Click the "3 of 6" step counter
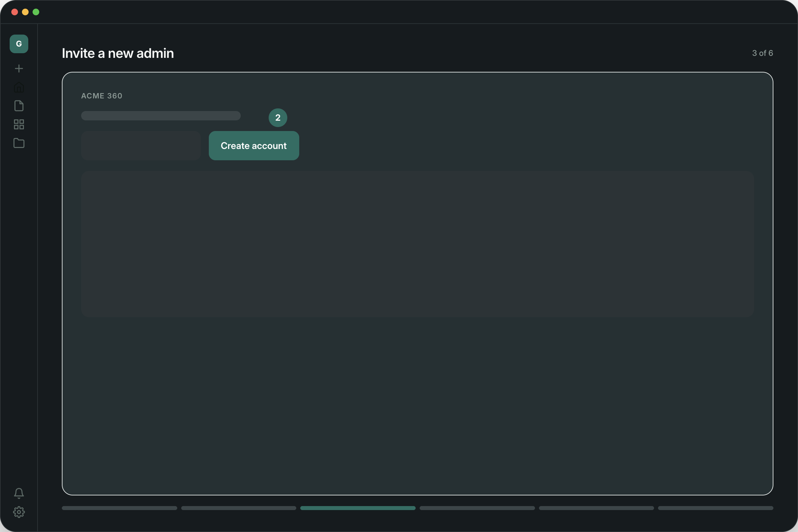Viewport: 798px width, 532px height. point(762,53)
